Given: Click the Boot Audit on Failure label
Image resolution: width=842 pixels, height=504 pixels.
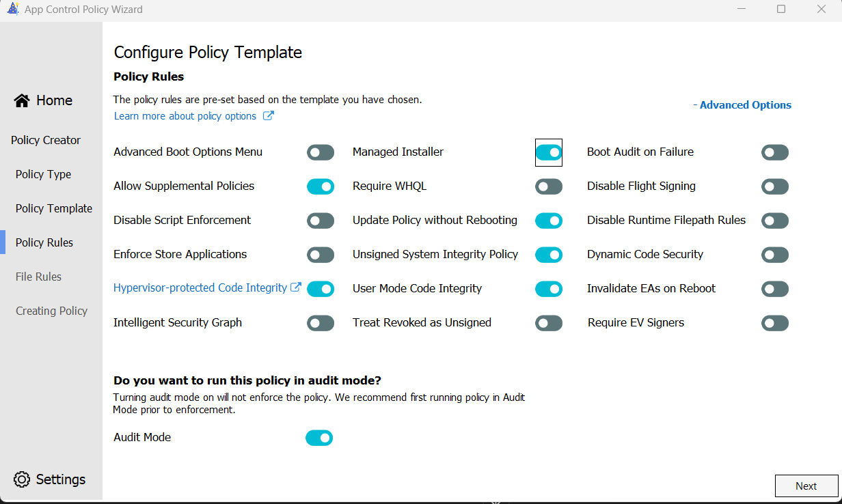Looking at the screenshot, I should 640,152.
